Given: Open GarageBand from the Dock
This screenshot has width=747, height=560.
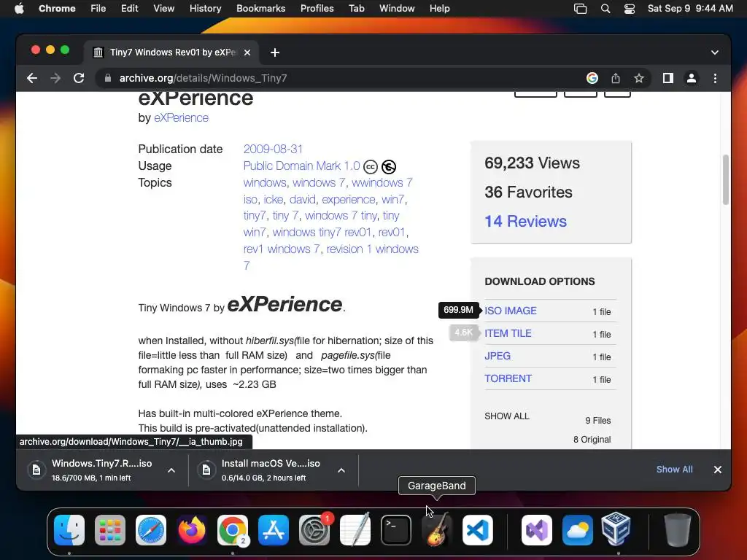Looking at the screenshot, I should [437, 530].
